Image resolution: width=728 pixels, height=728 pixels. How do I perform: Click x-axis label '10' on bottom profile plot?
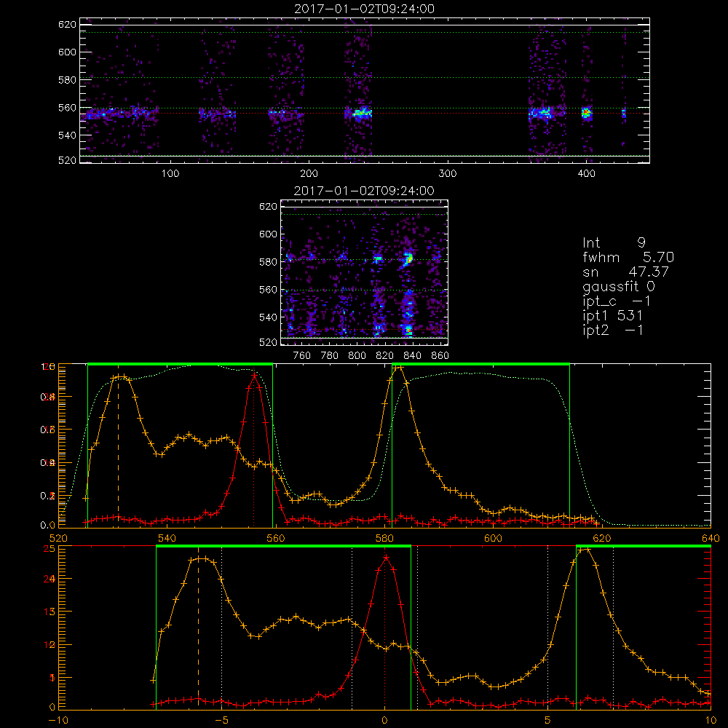pyautogui.click(x=711, y=720)
